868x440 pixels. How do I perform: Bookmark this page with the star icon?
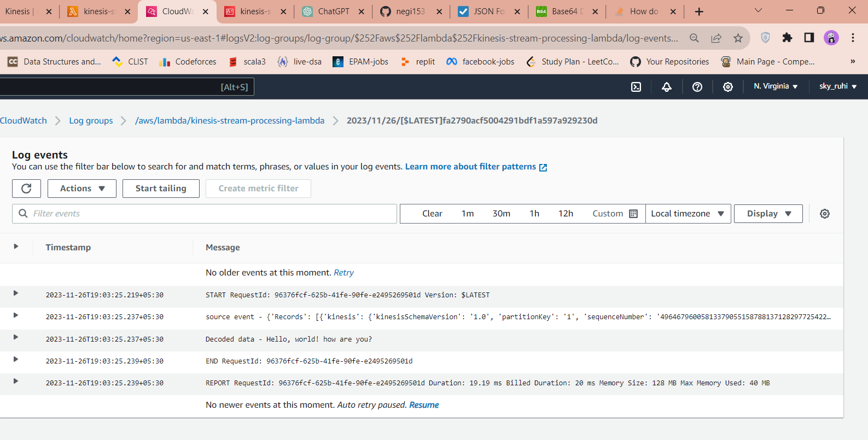point(738,38)
